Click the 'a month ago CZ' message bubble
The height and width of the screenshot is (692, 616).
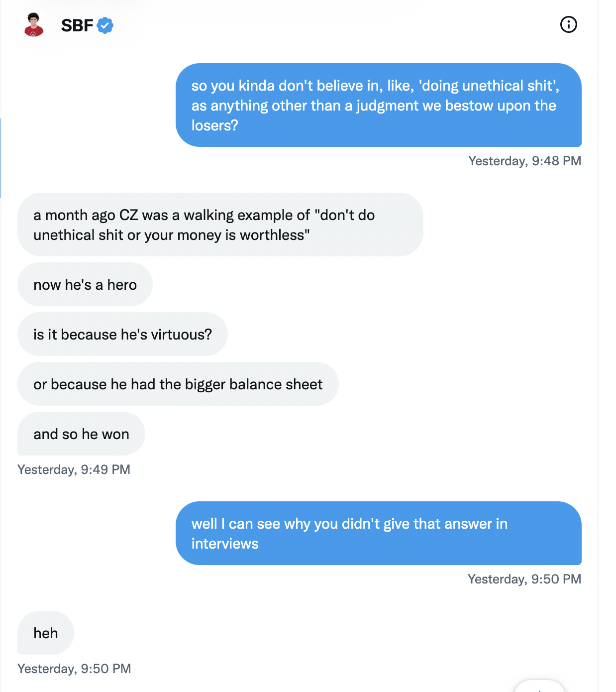(x=220, y=225)
